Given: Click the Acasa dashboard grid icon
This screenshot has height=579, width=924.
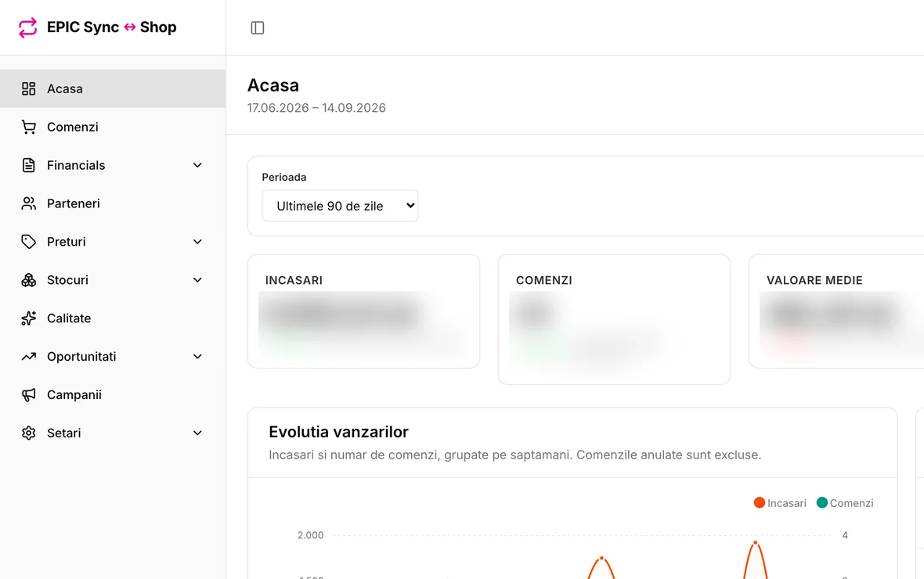Looking at the screenshot, I should (x=28, y=88).
